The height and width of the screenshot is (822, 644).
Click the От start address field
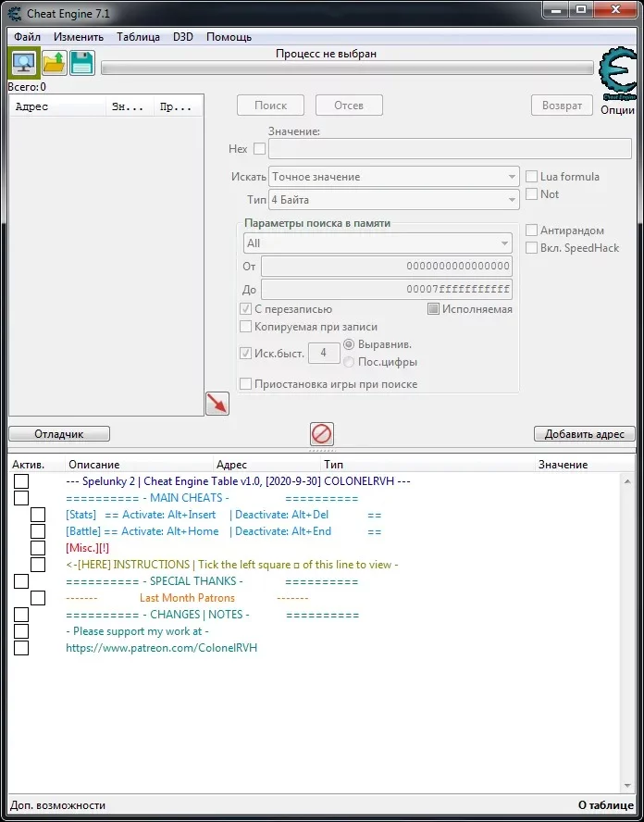[x=387, y=266]
